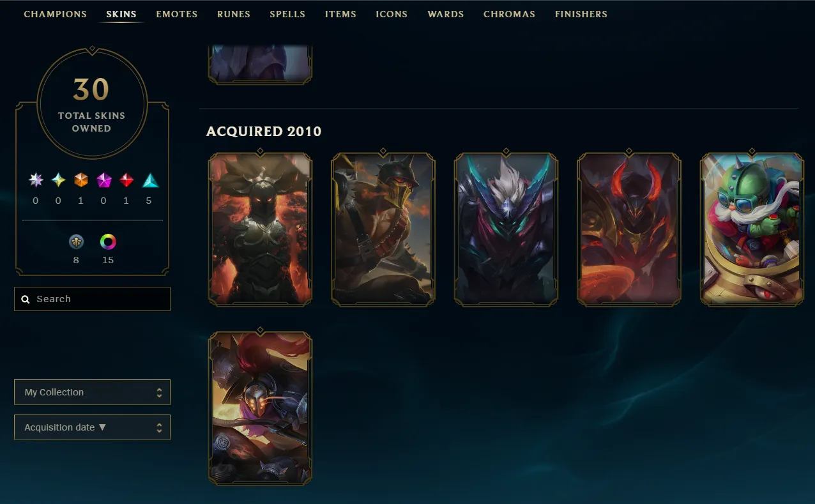Image resolution: width=815 pixels, height=504 pixels.
Task: Click the search magnifier icon
Action: click(26, 299)
